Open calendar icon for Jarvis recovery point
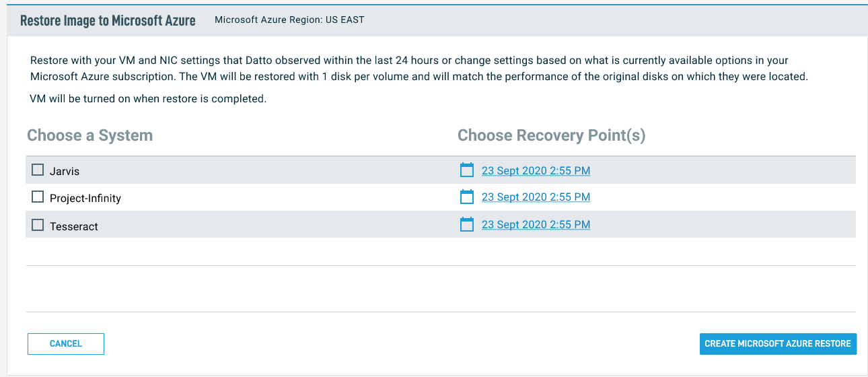The height and width of the screenshot is (377, 868). point(467,170)
